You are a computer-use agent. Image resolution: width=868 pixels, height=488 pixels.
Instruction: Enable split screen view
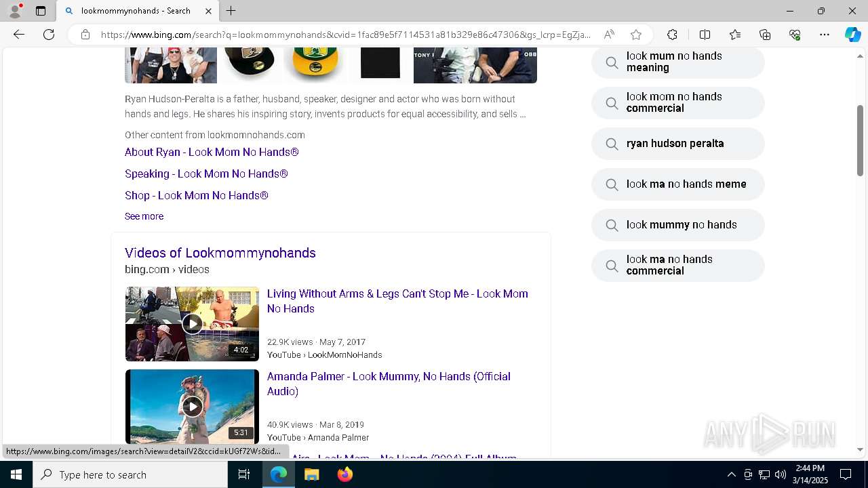705,35
